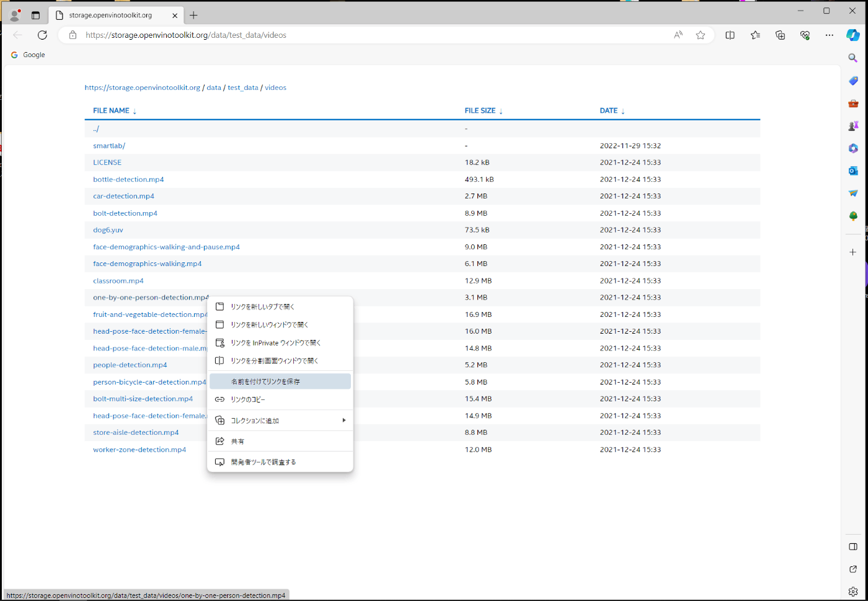
Task: Add sidebar app with plus
Action: click(x=853, y=252)
